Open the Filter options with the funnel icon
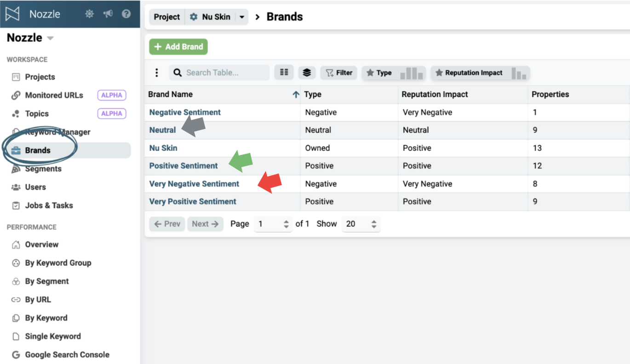The width and height of the screenshot is (630, 364). click(338, 73)
